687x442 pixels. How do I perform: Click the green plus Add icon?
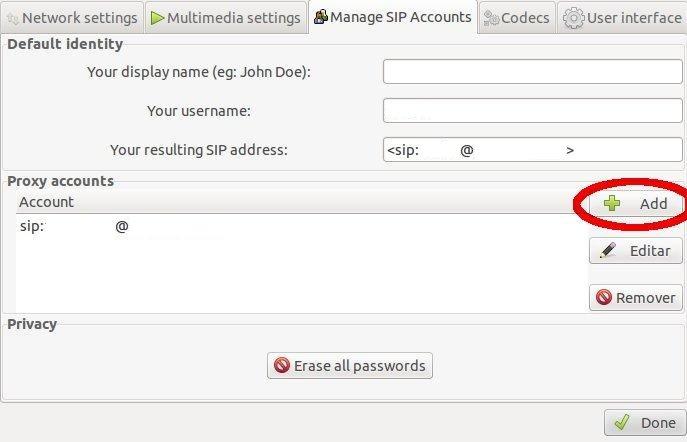612,204
